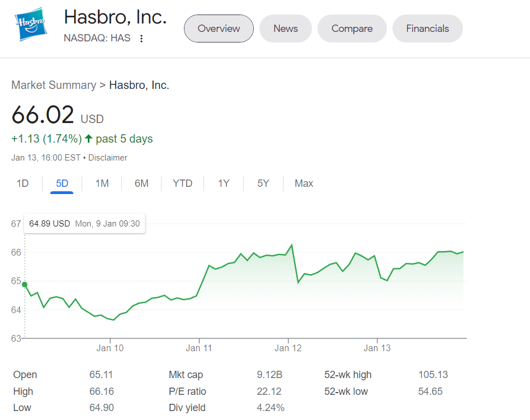Click the 66.02 current price
The height and width of the screenshot is (420, 530).
pyautogui.click(x=42, y=115)
